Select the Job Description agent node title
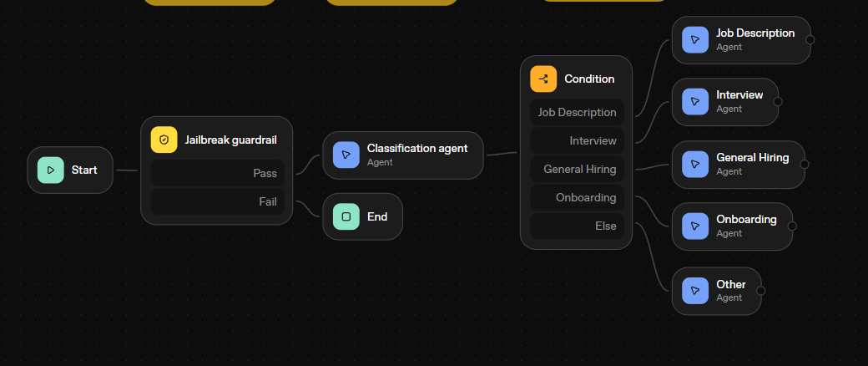This screenshot has height=366, width=868. 755,33
